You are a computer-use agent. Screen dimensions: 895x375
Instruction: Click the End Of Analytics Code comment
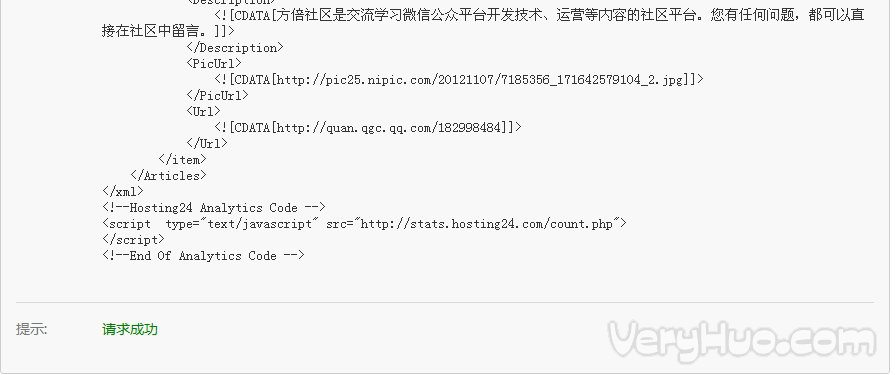click(x=203, y=255)
